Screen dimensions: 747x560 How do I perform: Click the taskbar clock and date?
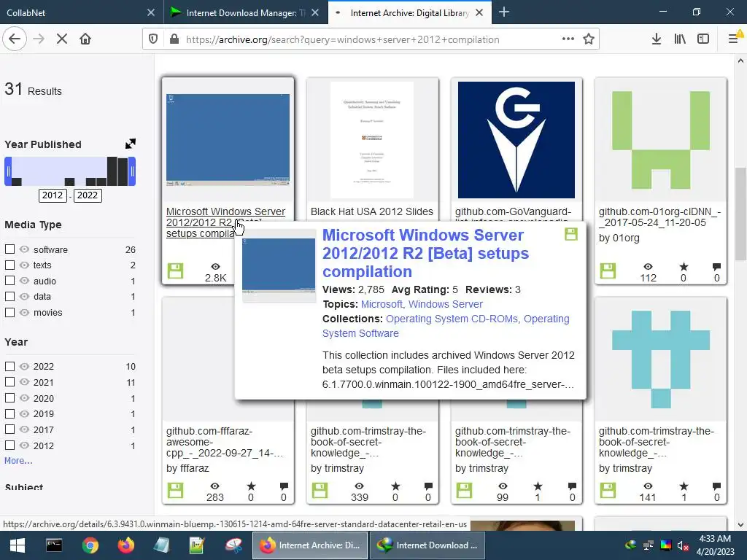(x=715, y=545)
